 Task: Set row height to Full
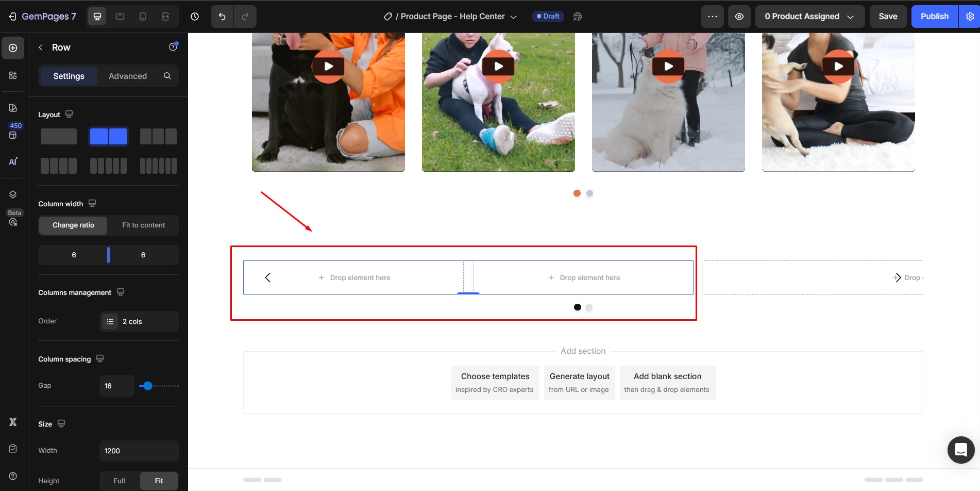[119, 481]
